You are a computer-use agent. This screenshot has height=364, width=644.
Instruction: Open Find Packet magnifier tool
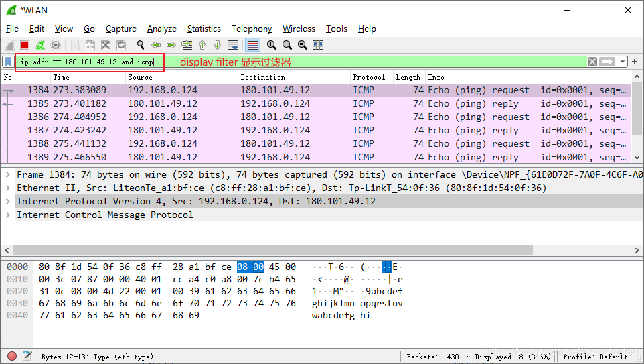coord(141,45)
